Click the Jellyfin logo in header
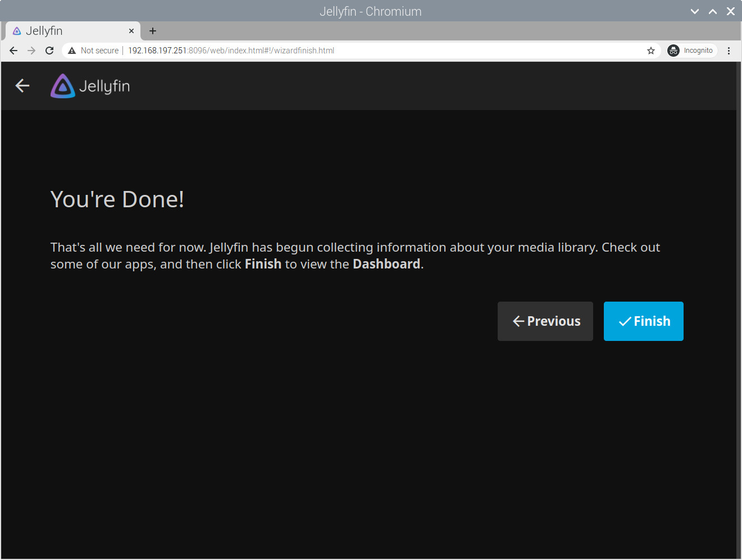The image size is (742, 560). [x=90, y=86]
